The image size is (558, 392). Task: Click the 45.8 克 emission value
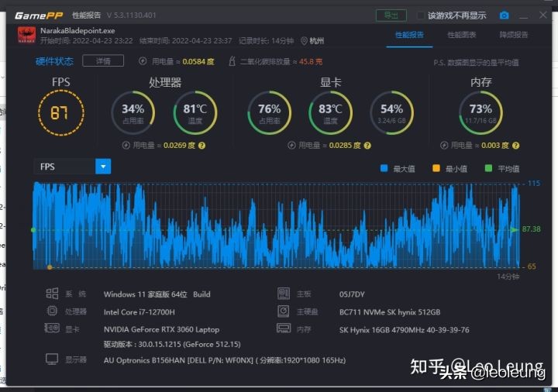tap(311, 61)
